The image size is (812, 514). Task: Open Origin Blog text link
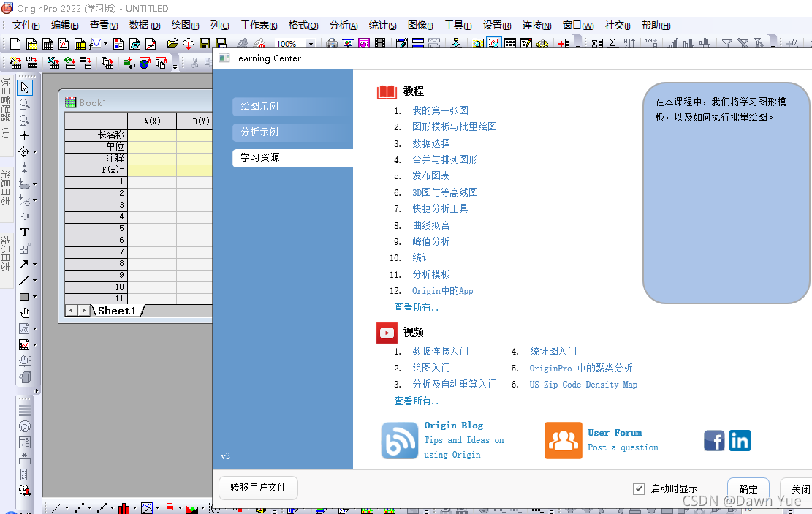point(453,426)
